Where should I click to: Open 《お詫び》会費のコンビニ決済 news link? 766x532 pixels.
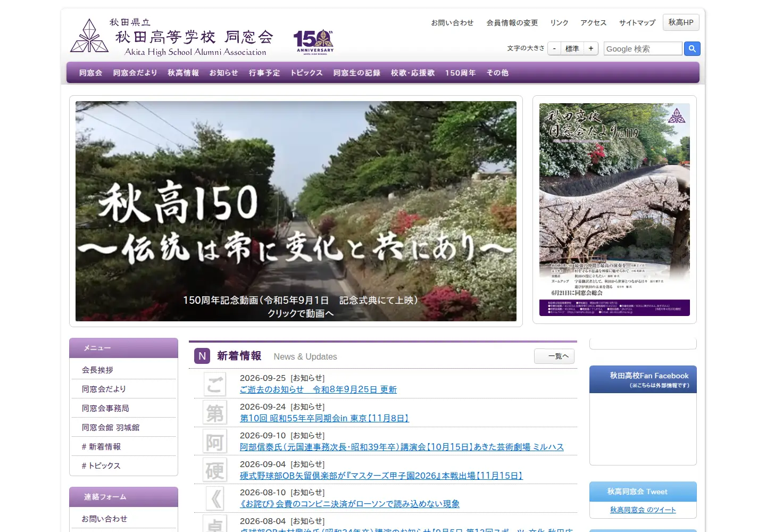coord(349,504)
